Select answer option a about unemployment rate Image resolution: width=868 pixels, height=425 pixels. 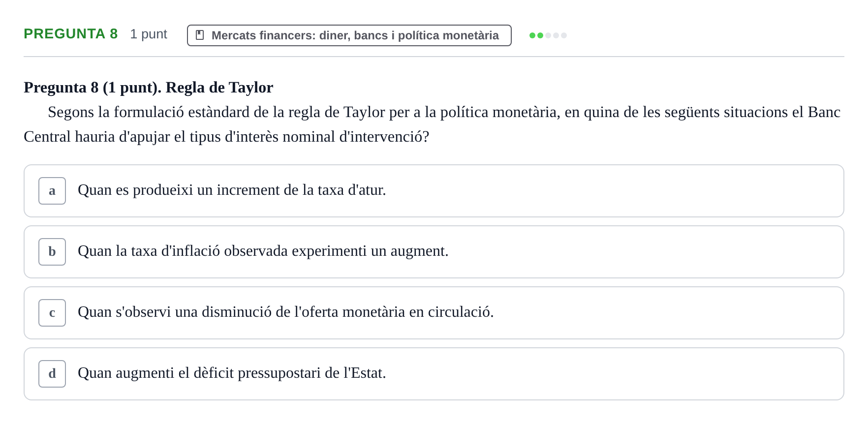click(434, 191)
